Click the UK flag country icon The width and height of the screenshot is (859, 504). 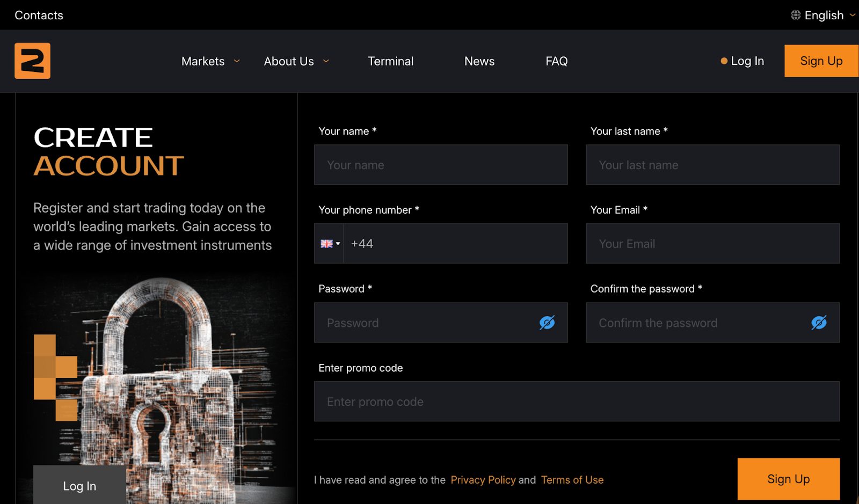click(326, 244)
